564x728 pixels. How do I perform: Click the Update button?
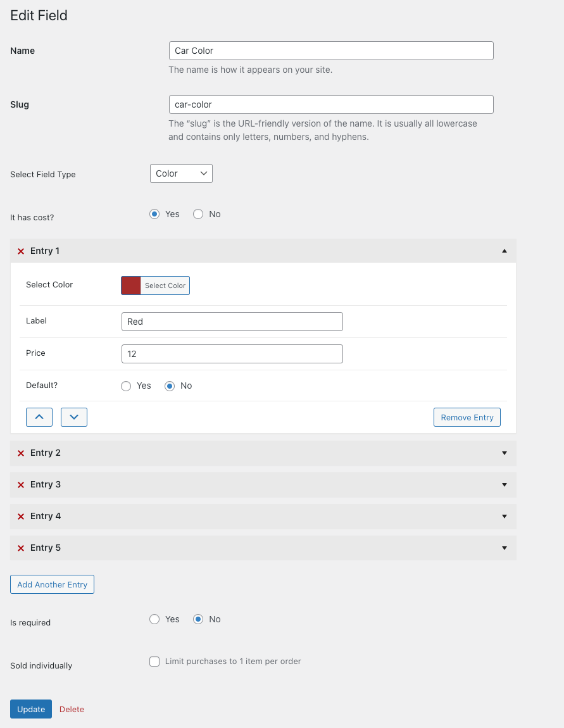pyautogui.click(x=31, y=709)
